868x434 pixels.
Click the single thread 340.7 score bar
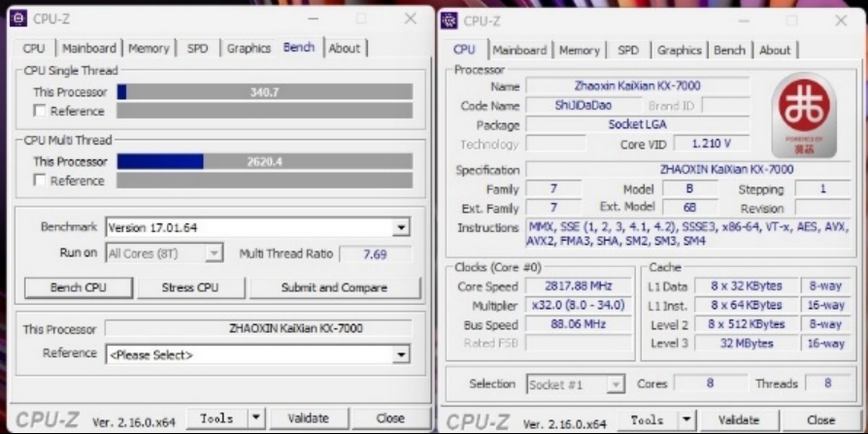(x=265, y=92)
